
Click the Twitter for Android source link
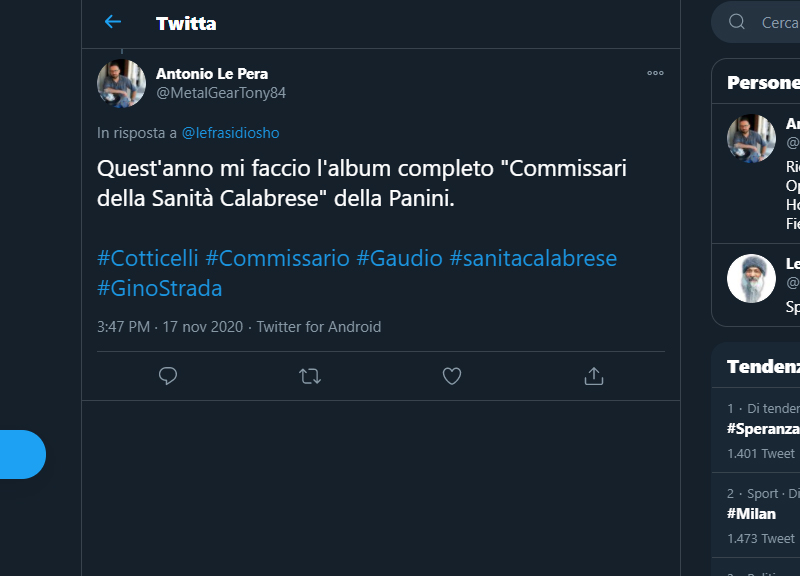pos(319,327)
